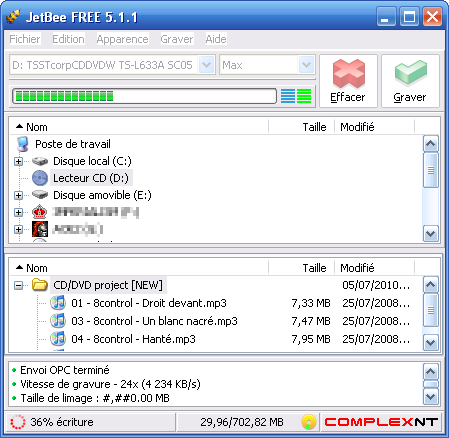Open the Aide menu
This screenshot has width=449, height=438.
216,39
